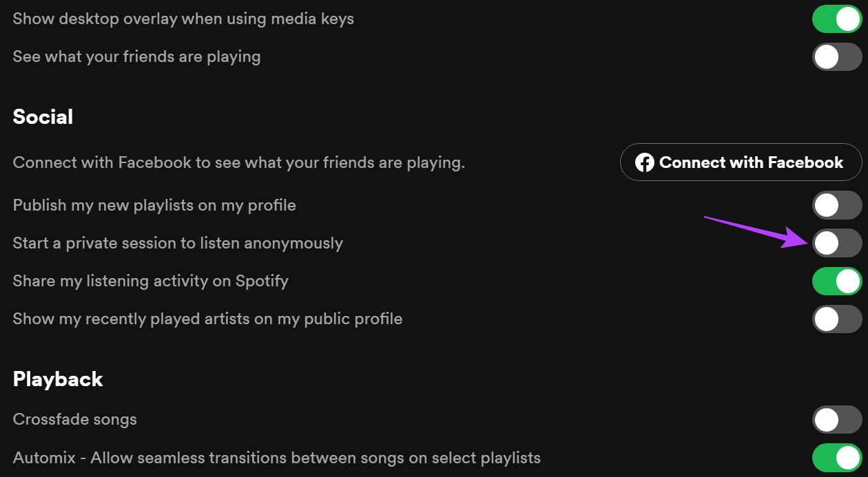Viewport: 868px width, 477px height.
Task: Click 'Show my recently played artists on my public profile' label
Action: (x=207, y=319)
